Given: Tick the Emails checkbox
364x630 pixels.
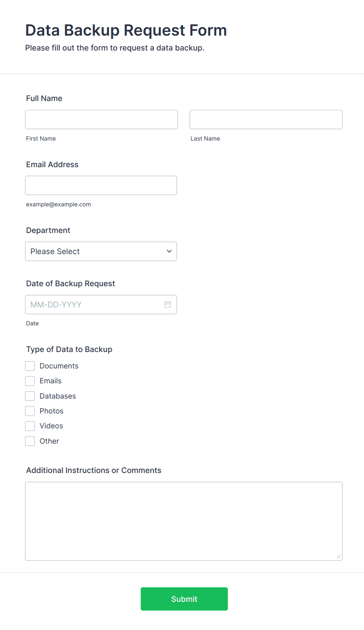Looking at the screenshot, I should [x=30, y=381].
